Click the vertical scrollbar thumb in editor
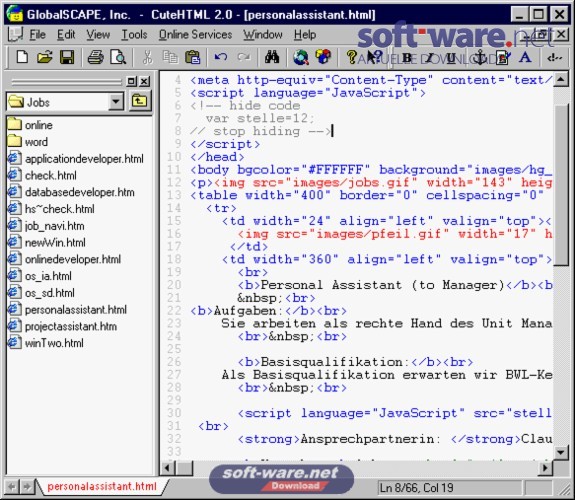The image size is (575, 500). coord(561,185)
